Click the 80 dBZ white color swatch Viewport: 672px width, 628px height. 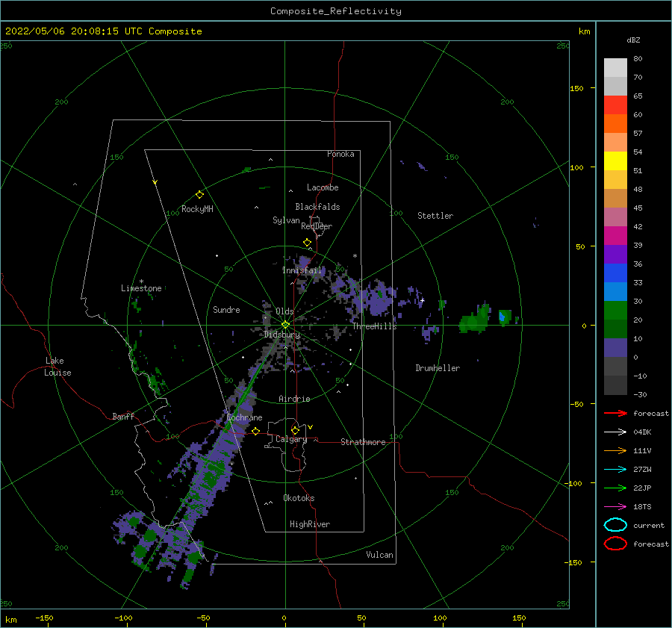coord(615,67)
